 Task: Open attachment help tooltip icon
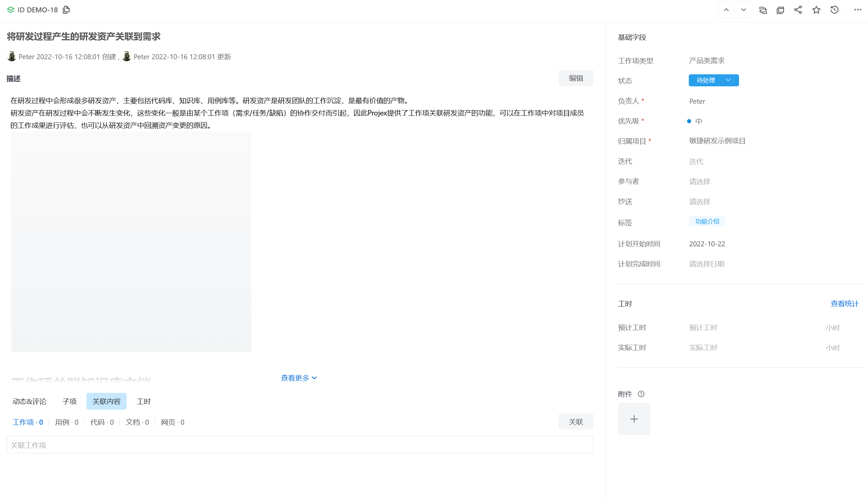pos(642,394)
